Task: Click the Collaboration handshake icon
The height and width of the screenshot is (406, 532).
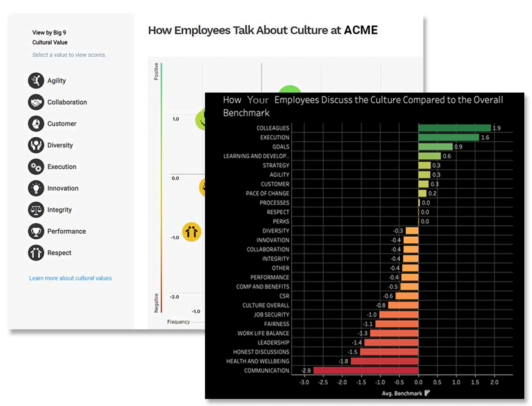Action: pyautogui.click(x=36, y=102)
